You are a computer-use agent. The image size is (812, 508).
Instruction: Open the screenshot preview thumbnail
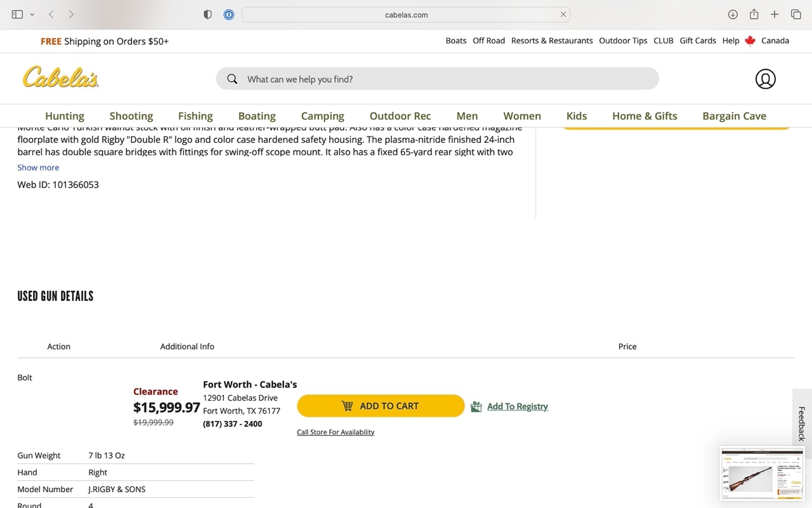pos(762,474)
